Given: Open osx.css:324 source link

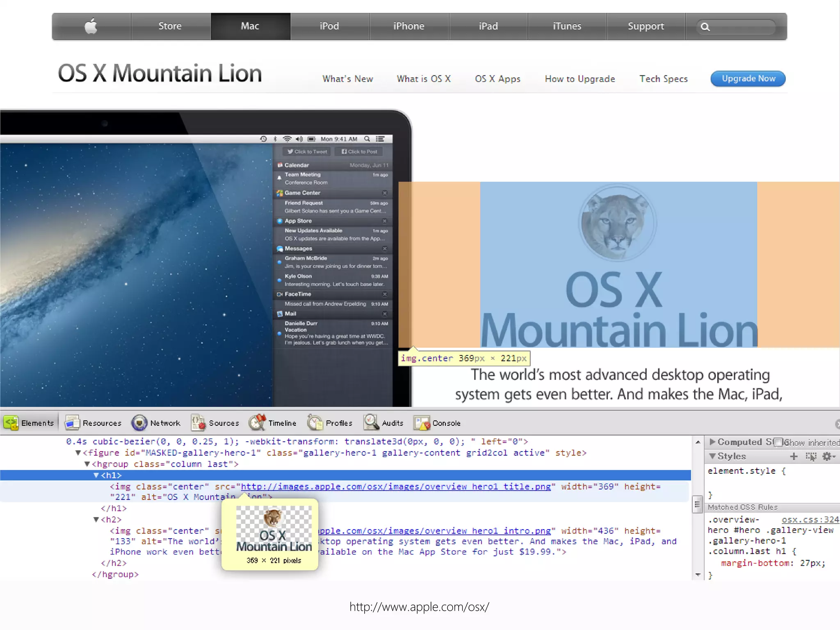Looking at the screenshot, I should click(810, 520).
